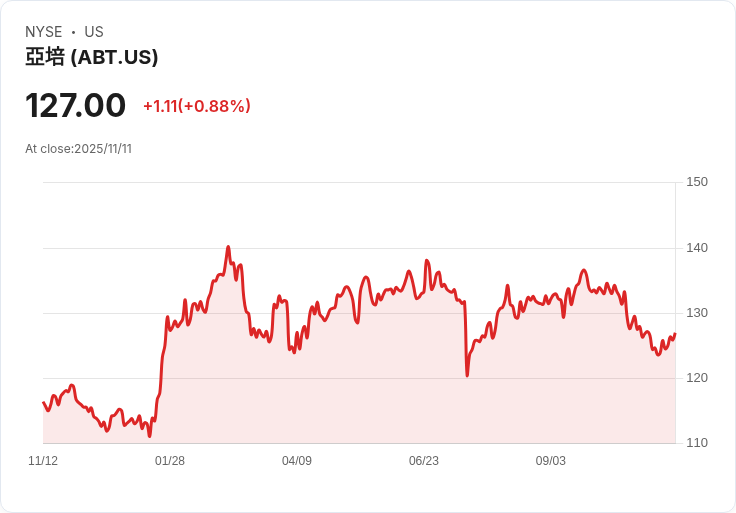Image resolution: width=736 pixels, height=513 pixels.
Task: Click the final point of the price line
Action: (675, 334)
